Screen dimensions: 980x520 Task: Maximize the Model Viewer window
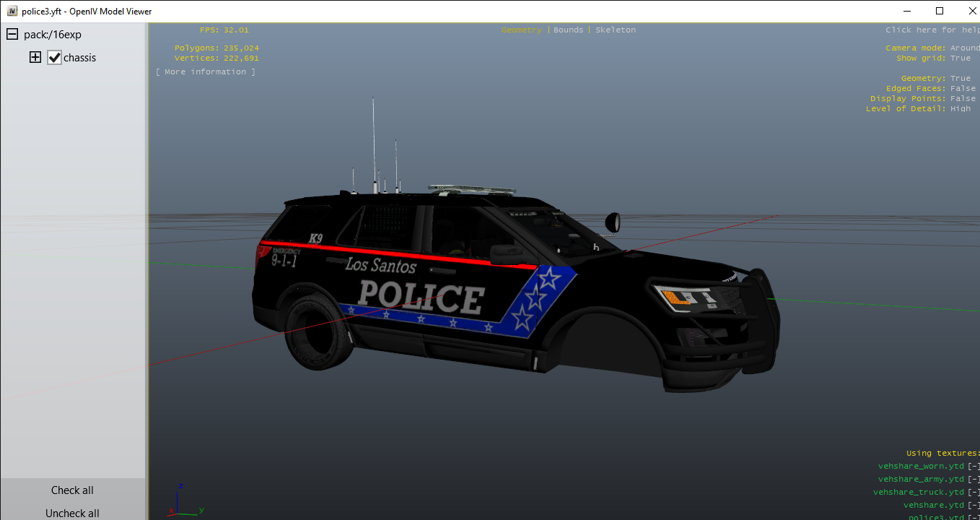point(939,11)
